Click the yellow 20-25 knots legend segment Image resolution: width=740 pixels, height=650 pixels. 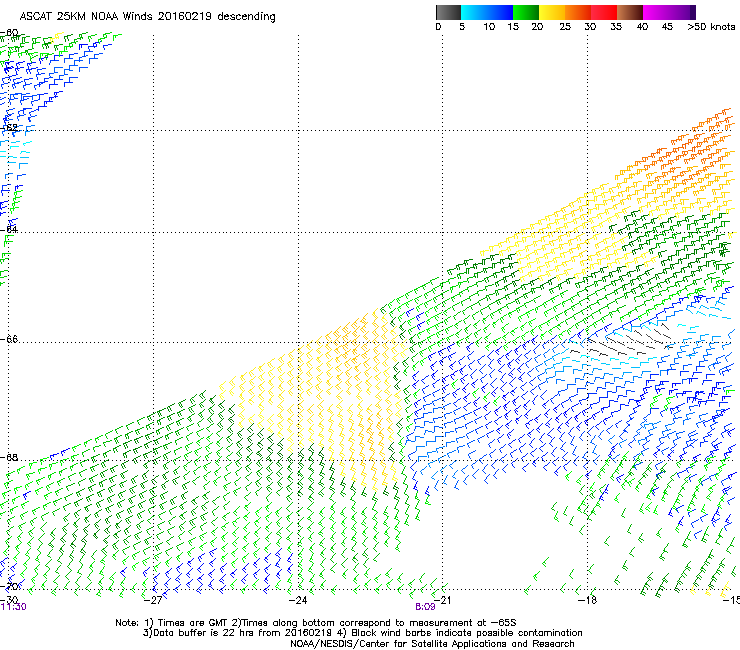click(x=552, y=12)
